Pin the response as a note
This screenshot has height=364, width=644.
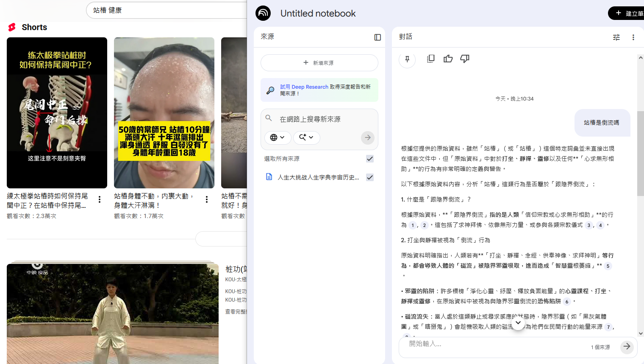[407, 59]
